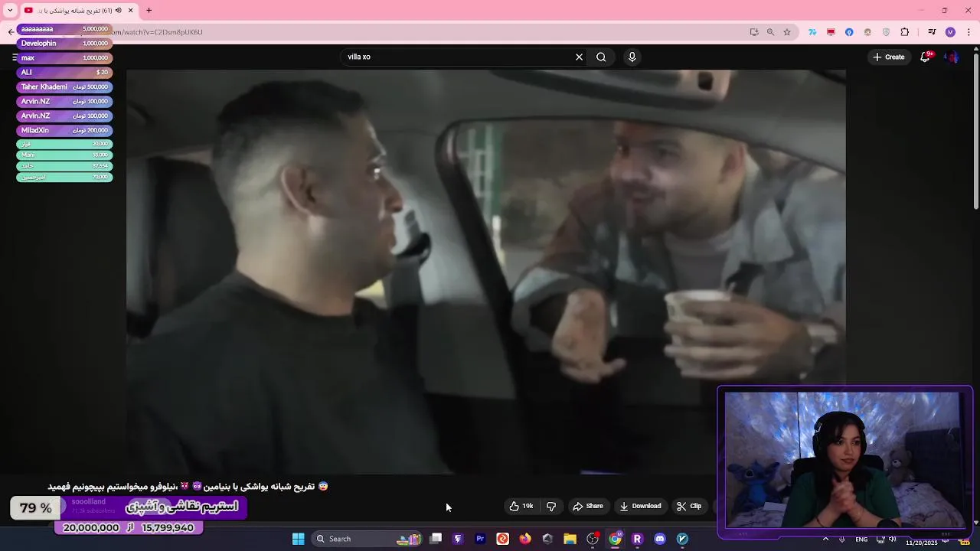980x551 pixels.
Task: Click the streamer webcam overlay
Action: tap(844, 461)
